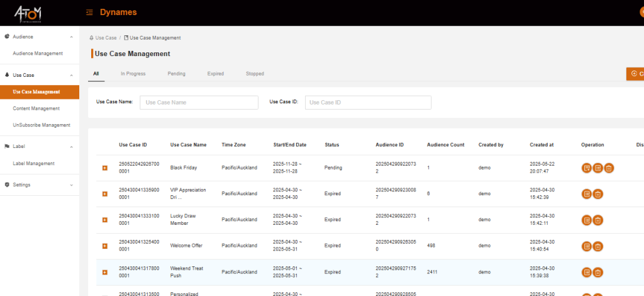The image size is (644, 296).
Task: Click the Use Case breadcrumb link
Action: pyautogui.click(x=106, y=38)
